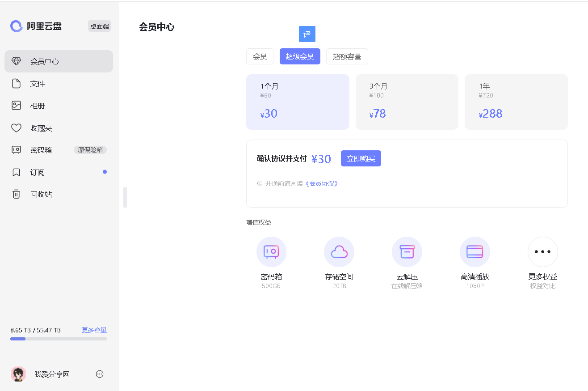Switch to the 超额容量 tab
Screen dimensions: 588x391
tap(347, 56)
